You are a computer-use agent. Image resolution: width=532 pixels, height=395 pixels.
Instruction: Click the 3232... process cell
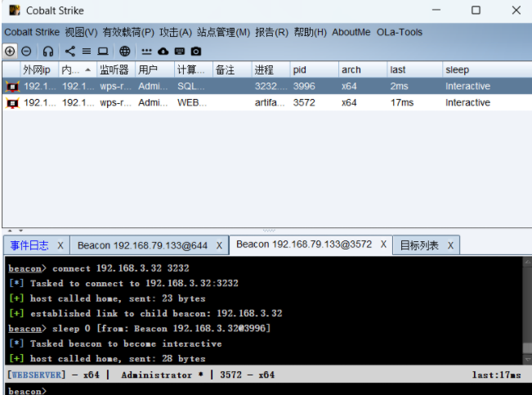270,86
